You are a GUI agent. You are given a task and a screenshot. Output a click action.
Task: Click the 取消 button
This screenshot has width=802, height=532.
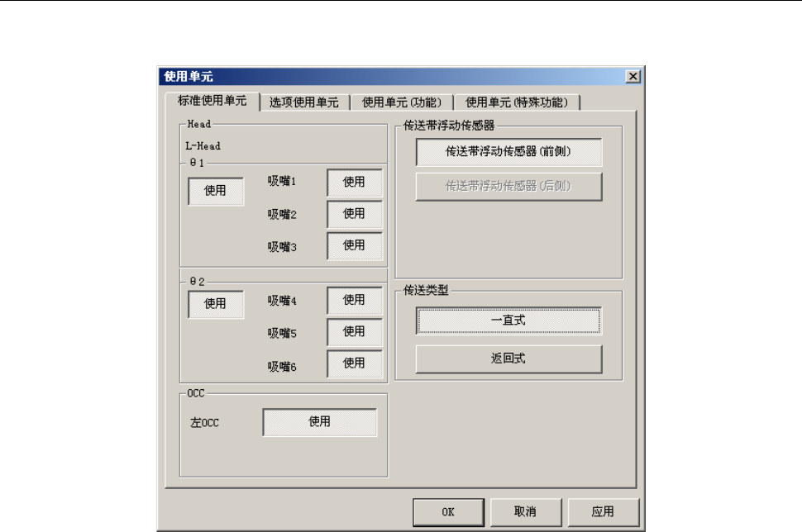coord(526,512)
